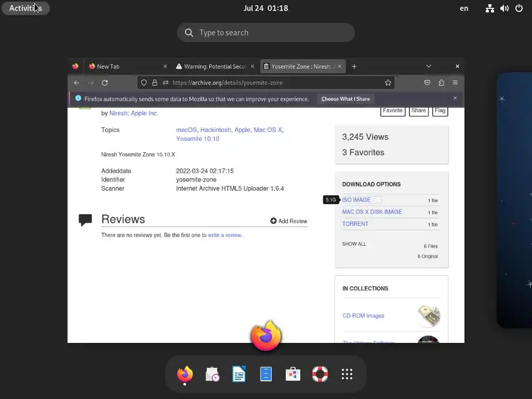Click the Activities button
The width and height of the screenshot is (532, 399).
pyautogui.click(x=25, y=8)
